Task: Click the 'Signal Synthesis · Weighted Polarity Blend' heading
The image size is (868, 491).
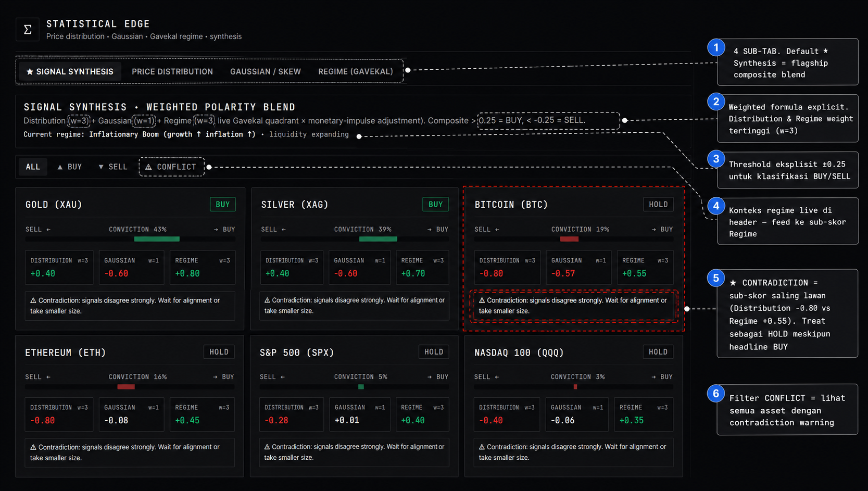Action: pos(159,107)
